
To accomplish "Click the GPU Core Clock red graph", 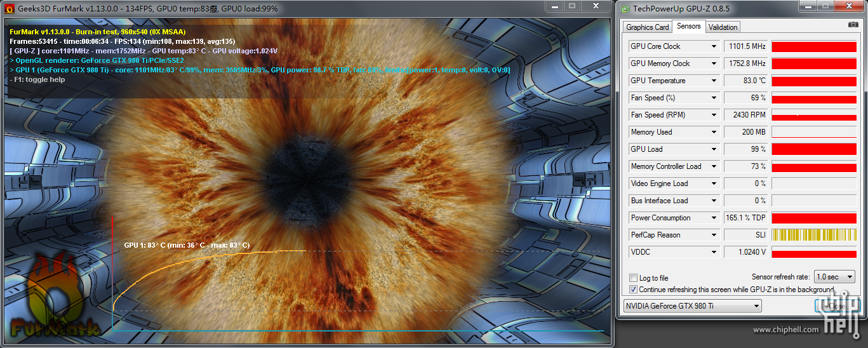I will pyautogui.click(x=814, y=46).
